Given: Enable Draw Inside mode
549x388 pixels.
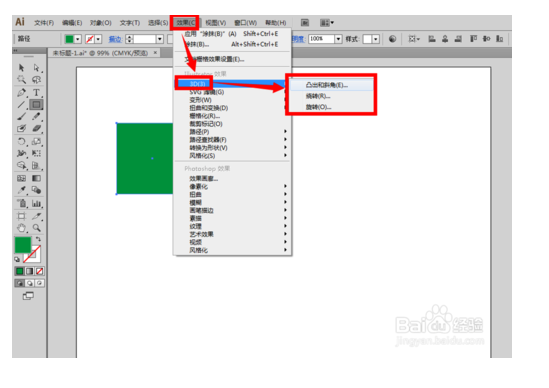Looking at the screenshot, I should coord(40,283).
